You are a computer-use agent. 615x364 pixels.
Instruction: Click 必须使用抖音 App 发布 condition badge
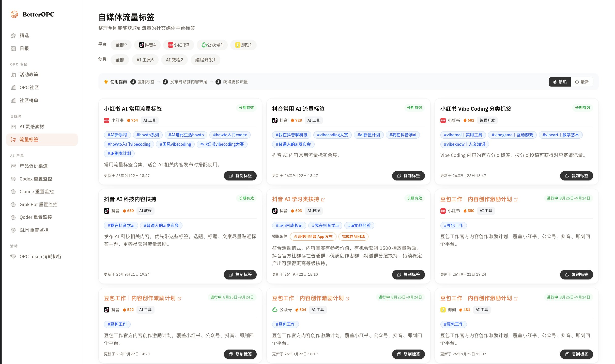coord(313,236)
